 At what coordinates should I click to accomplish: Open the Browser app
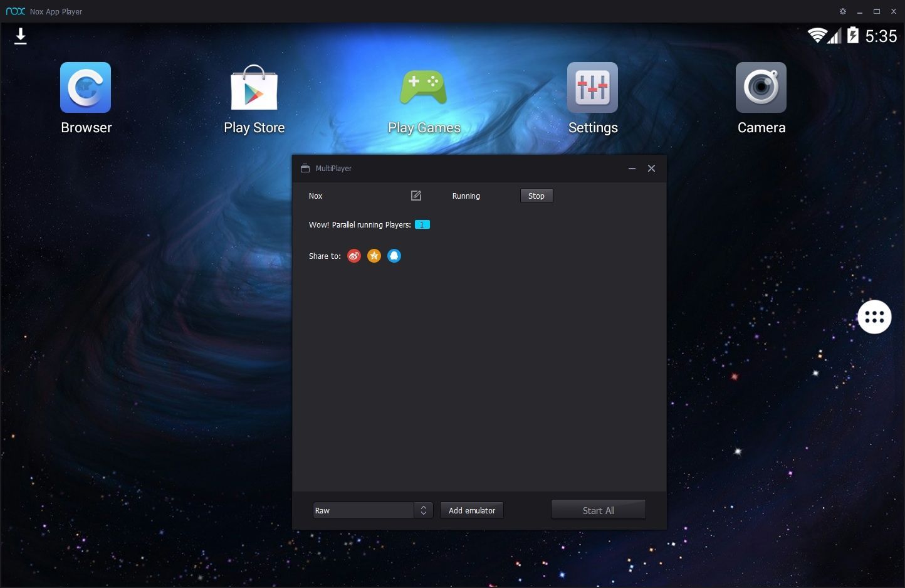[x=85, y=88]
